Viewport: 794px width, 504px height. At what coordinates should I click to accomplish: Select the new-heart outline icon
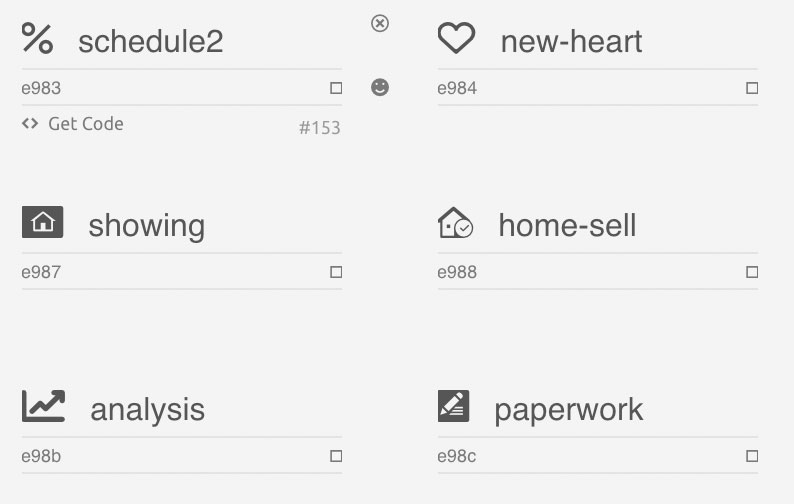point(456,38)
